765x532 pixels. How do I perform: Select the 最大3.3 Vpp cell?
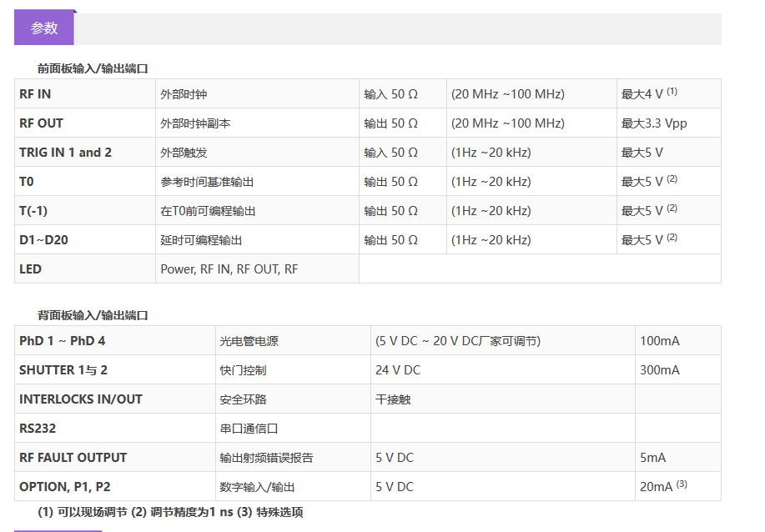(x=654, y=123)
